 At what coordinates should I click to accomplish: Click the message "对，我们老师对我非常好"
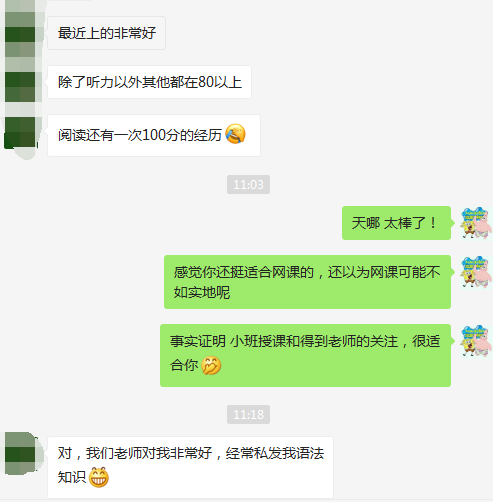point(190,467)
